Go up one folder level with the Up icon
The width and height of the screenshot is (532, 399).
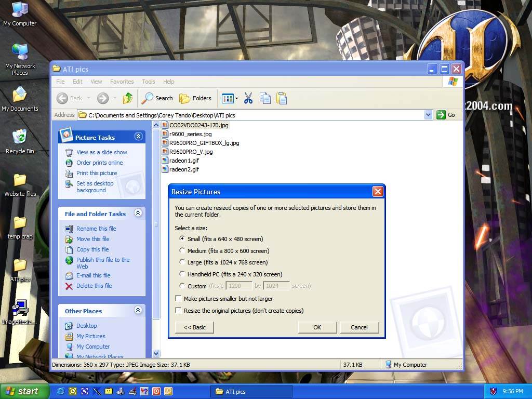[128, 98]
